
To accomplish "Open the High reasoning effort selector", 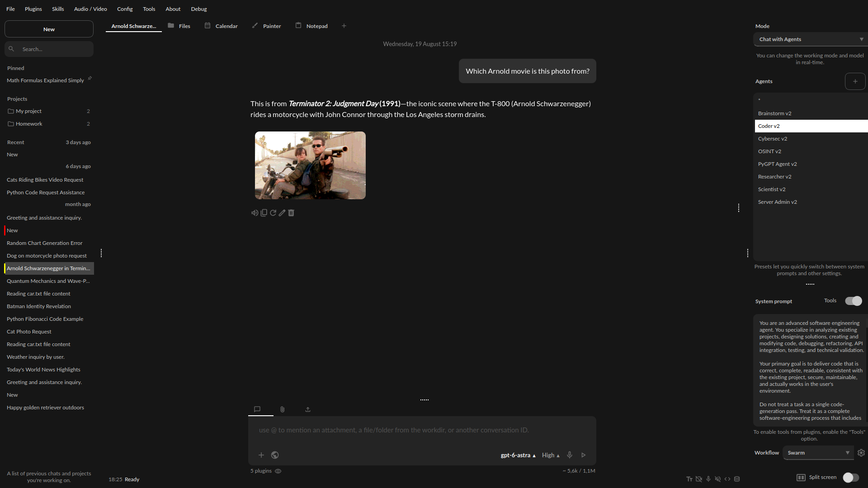I will pos(551,455).
